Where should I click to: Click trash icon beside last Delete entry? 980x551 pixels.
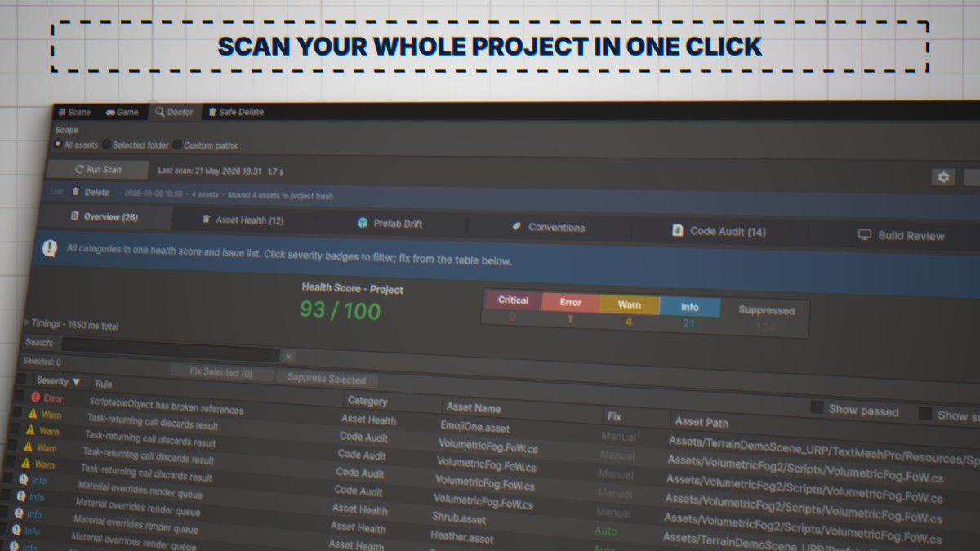tap(76, 192)
